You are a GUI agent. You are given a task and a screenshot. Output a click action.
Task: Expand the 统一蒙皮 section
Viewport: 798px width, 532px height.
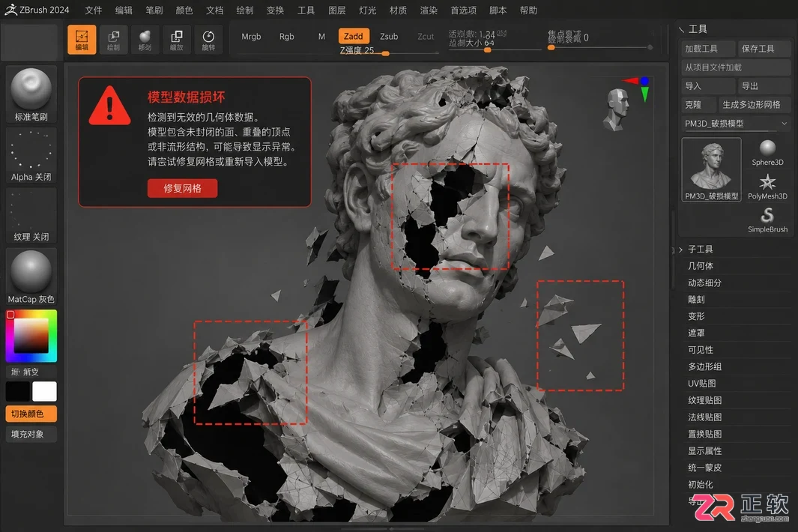[704, 468]
